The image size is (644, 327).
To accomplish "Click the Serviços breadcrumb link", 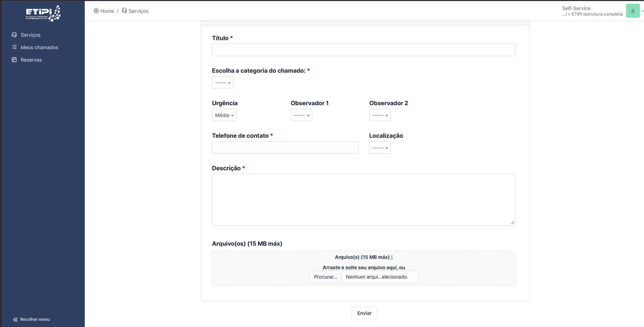I will coord(138,11).
